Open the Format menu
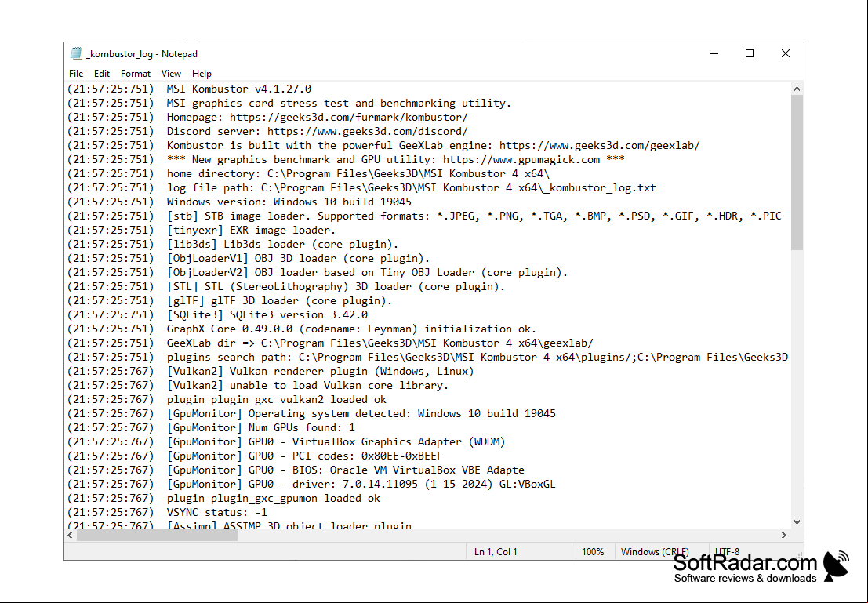 click(x=136, y=74)
